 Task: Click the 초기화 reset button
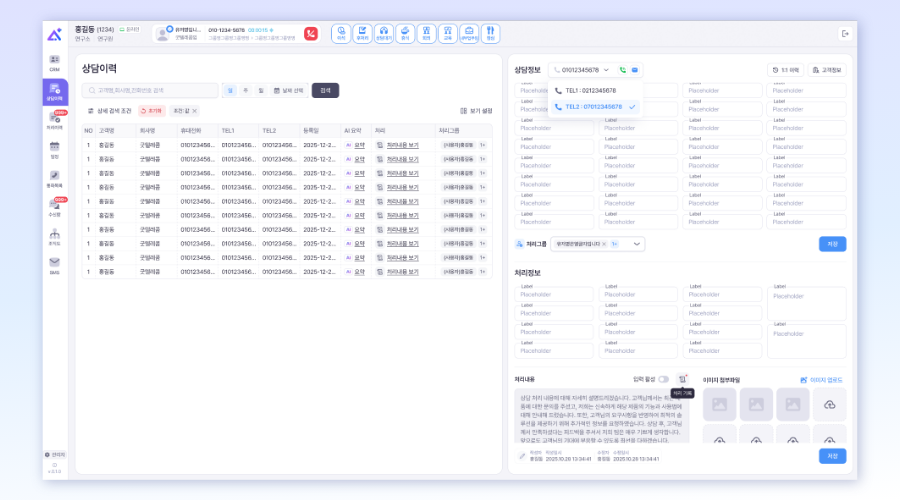151,111
